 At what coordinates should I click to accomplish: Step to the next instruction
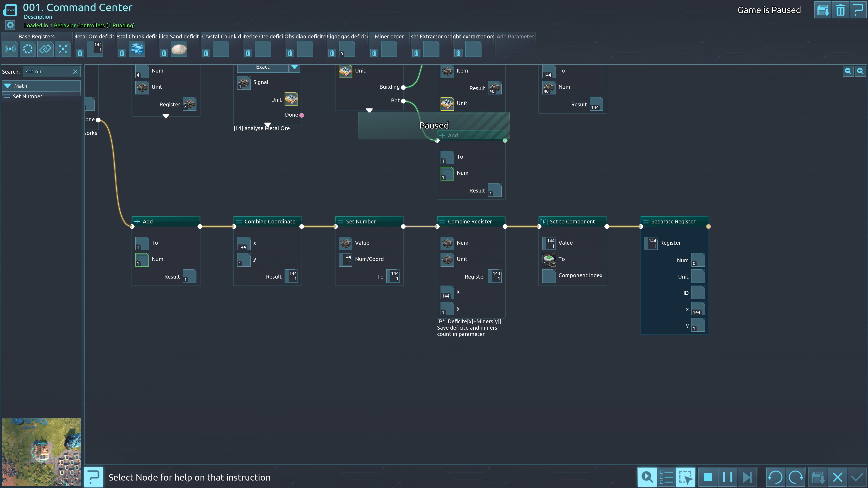click(747, 477)
